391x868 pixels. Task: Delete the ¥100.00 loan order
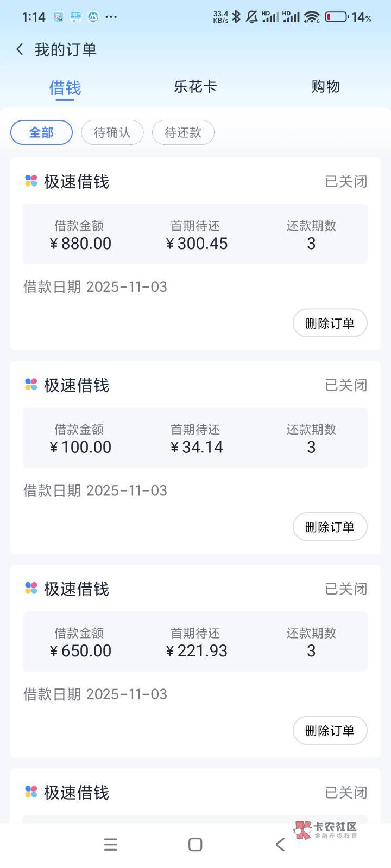(x=330, y=527)
